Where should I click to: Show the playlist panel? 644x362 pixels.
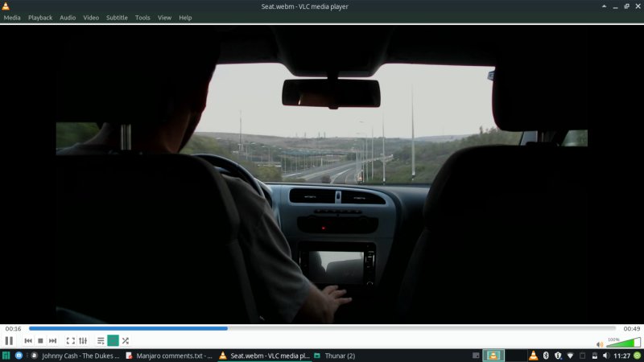point(101,340)
